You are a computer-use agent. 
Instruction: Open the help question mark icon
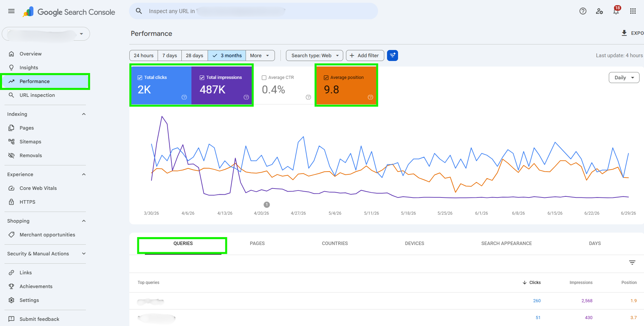[x=583, y=11]
